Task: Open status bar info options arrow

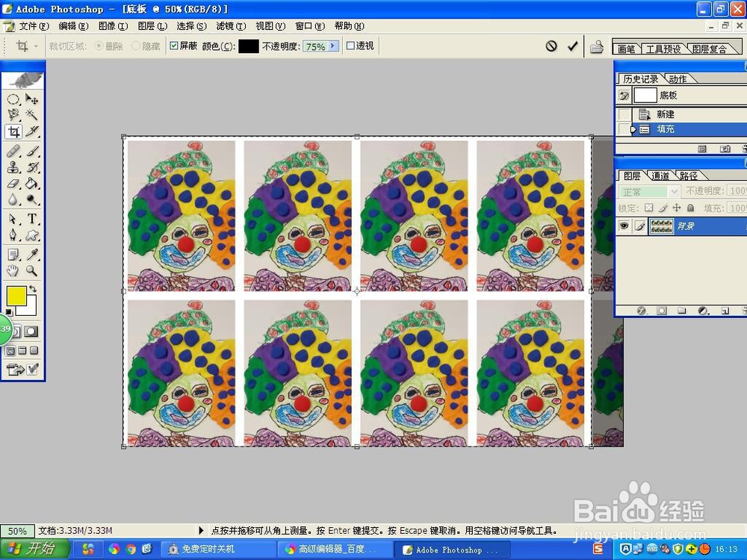Action: pyautogui.click(x=201, y=530)
